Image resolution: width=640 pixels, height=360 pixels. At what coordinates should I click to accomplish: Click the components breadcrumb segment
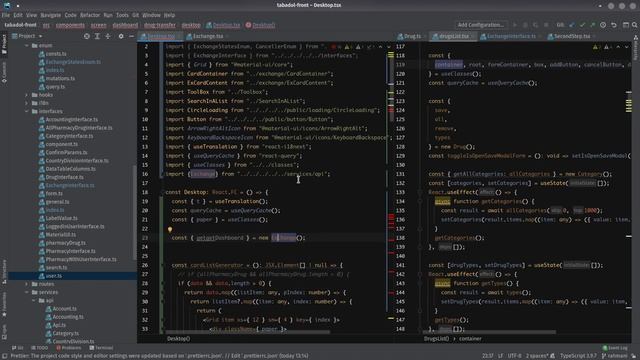coord(70,25)
